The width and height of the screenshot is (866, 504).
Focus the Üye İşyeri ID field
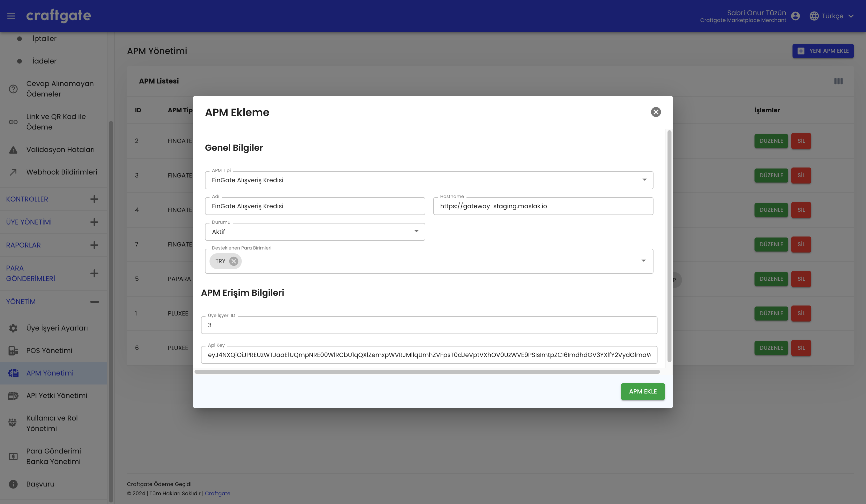point(429,325)
